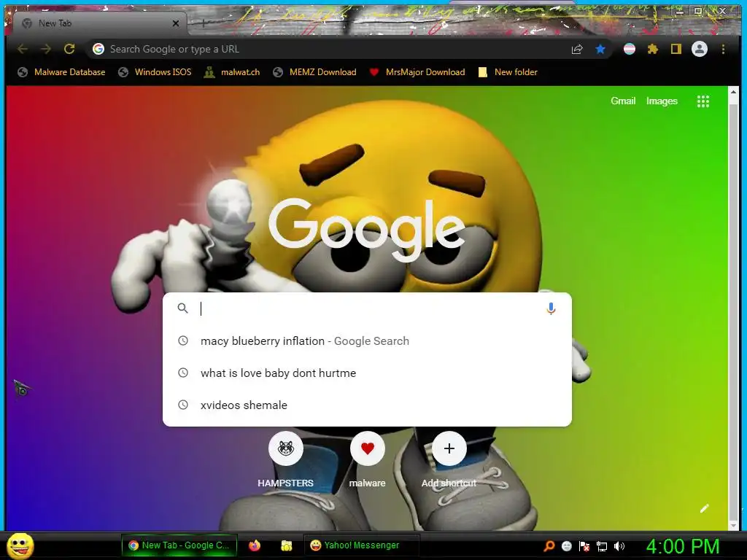The height and width of the screenshot is (560, 747).
Task: Select suggestion what is love baby dont hurtme
Action: [367, 373]
